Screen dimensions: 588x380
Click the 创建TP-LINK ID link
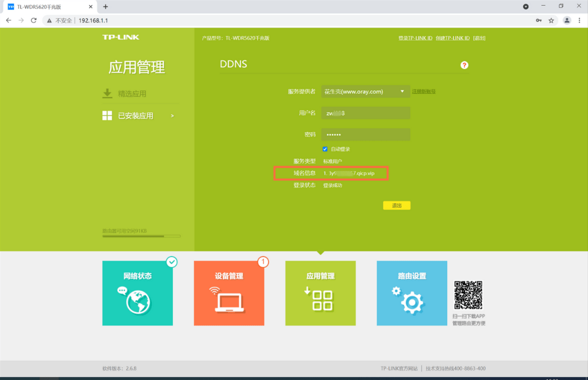click(453, 38)
